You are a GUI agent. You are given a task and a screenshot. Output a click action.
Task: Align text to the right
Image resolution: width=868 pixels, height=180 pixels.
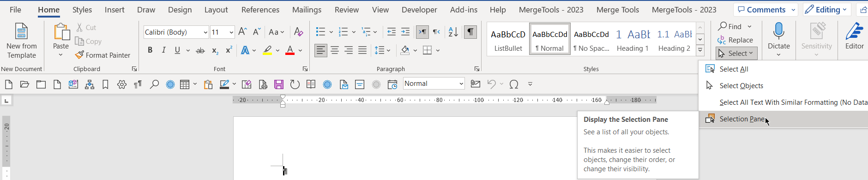point(348,50)
